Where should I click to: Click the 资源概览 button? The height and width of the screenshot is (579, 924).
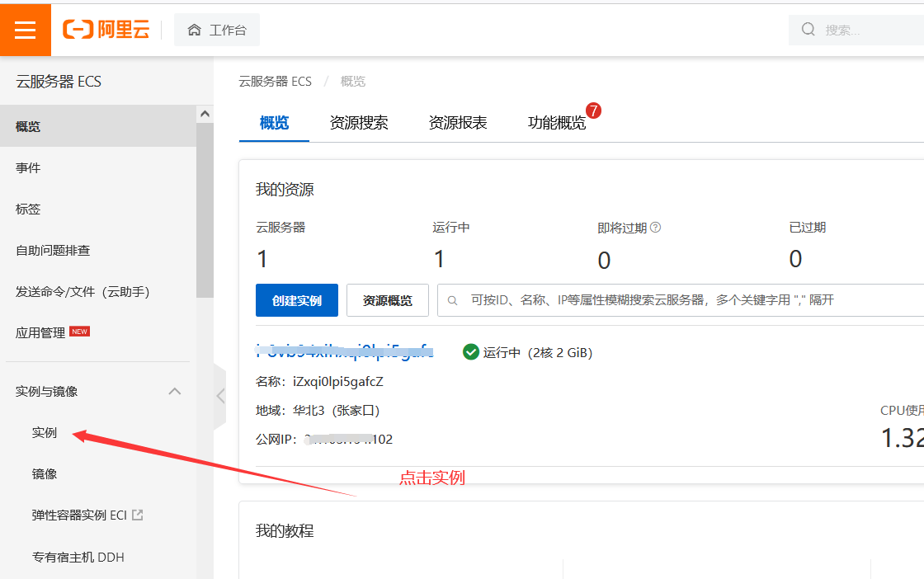388,300
